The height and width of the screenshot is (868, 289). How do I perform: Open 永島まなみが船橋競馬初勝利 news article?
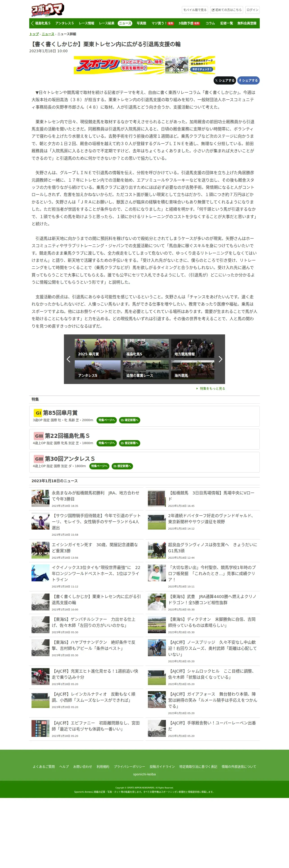96,496
